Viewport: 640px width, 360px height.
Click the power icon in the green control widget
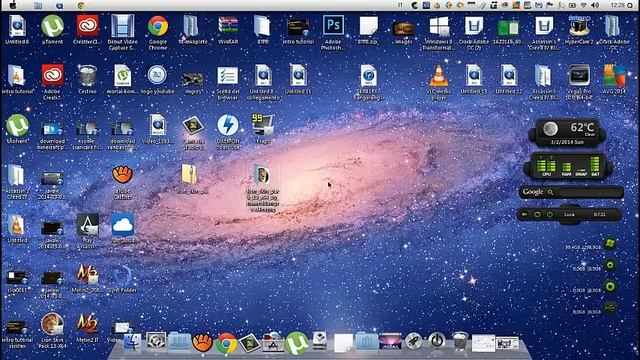(x=550, y=214)
